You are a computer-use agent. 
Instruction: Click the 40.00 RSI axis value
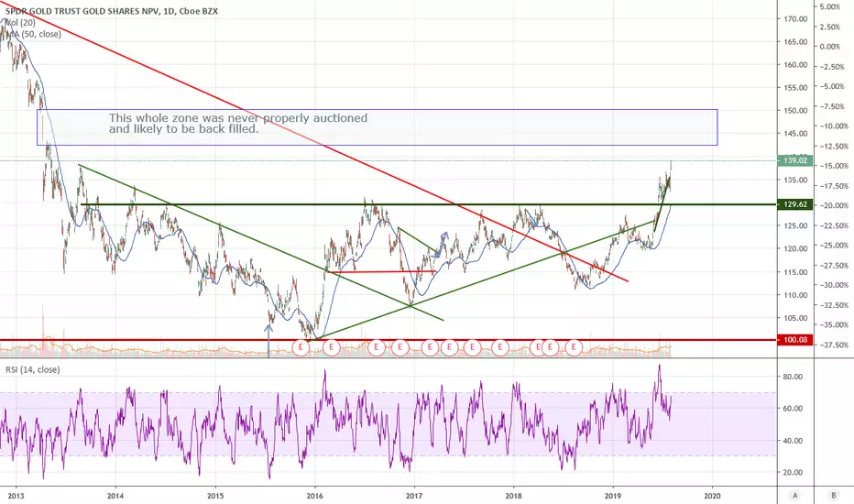tap(793, 440)
